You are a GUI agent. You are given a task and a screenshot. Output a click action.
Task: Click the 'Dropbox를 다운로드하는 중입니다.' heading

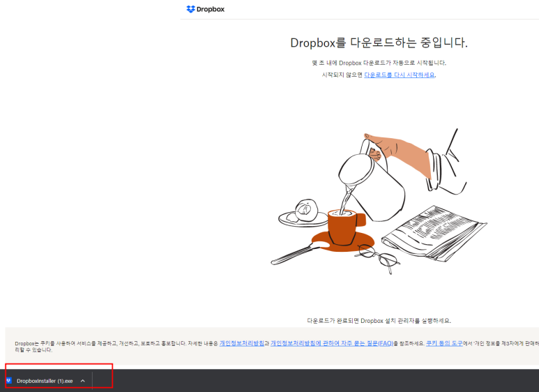click(x=379, y=43)
